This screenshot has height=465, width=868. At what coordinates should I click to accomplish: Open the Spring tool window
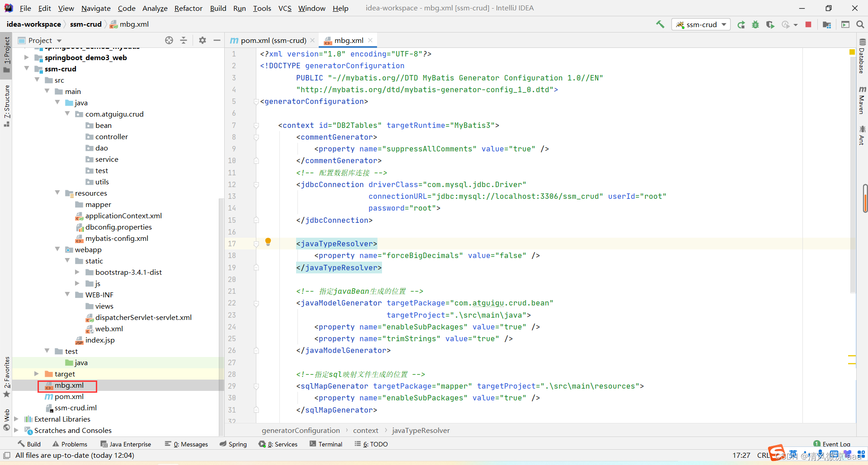click(233, 444)
